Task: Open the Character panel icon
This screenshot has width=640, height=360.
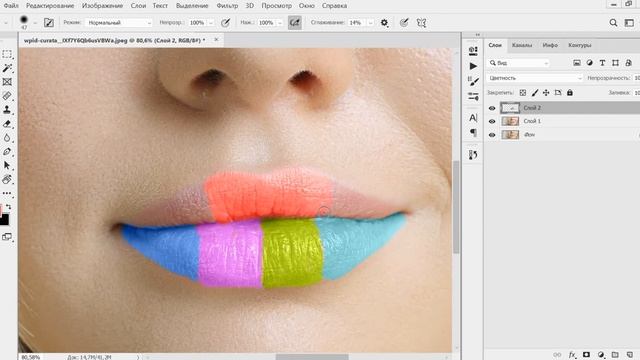Action: (x=473, y=118)
